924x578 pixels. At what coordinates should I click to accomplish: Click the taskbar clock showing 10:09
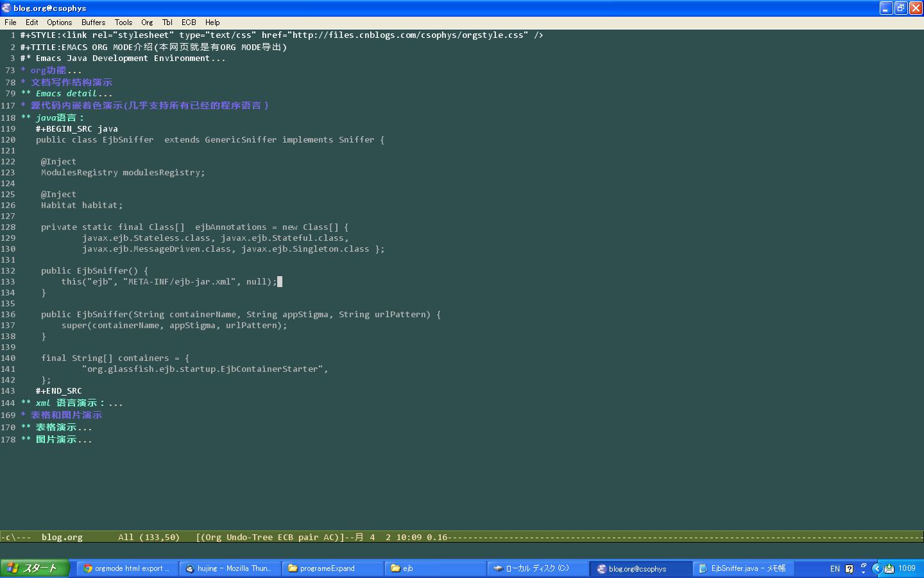(x=907, y=568)
